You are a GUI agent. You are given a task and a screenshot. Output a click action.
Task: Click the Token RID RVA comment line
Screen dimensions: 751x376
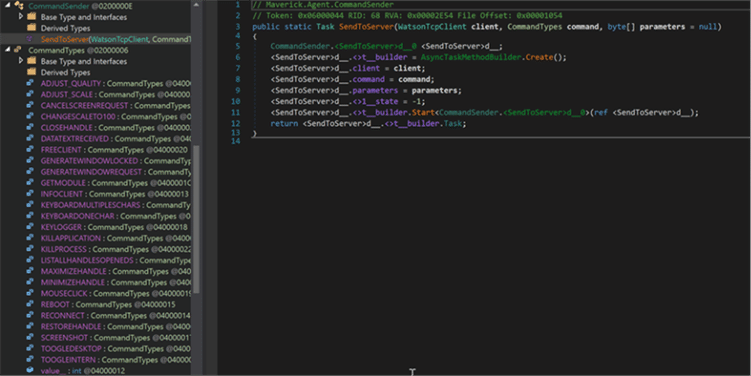pyautogui.click(x=407, y=15)
